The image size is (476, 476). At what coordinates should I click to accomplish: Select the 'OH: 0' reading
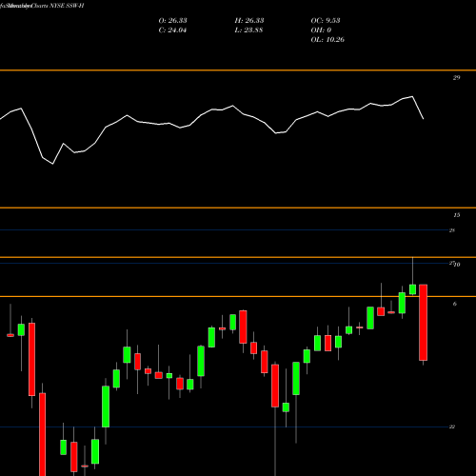click(321, 30)
